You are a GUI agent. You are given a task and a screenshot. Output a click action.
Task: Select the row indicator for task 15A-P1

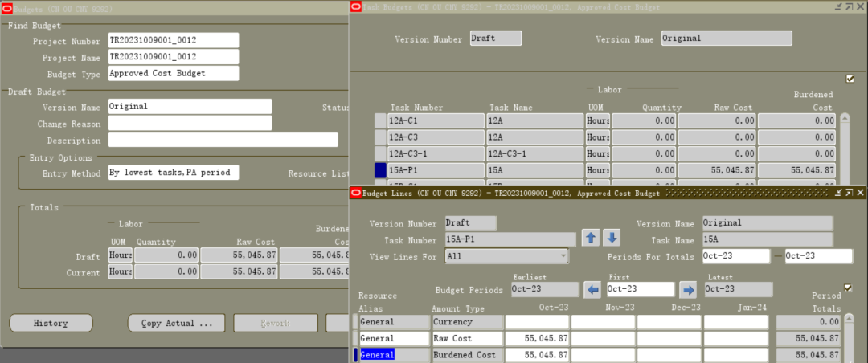[381, 170]
